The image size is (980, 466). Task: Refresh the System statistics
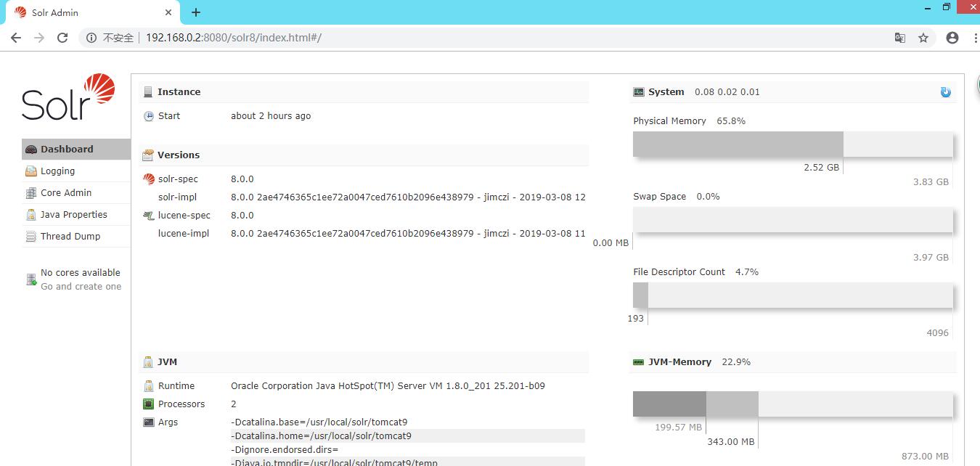pyautogui.click(x=945, y=92)
